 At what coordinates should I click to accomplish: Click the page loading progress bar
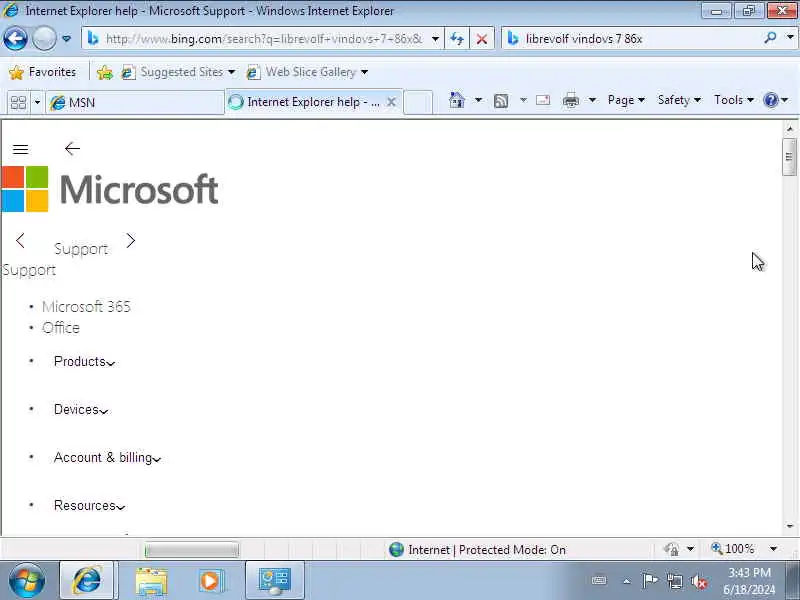click(191, 549)
